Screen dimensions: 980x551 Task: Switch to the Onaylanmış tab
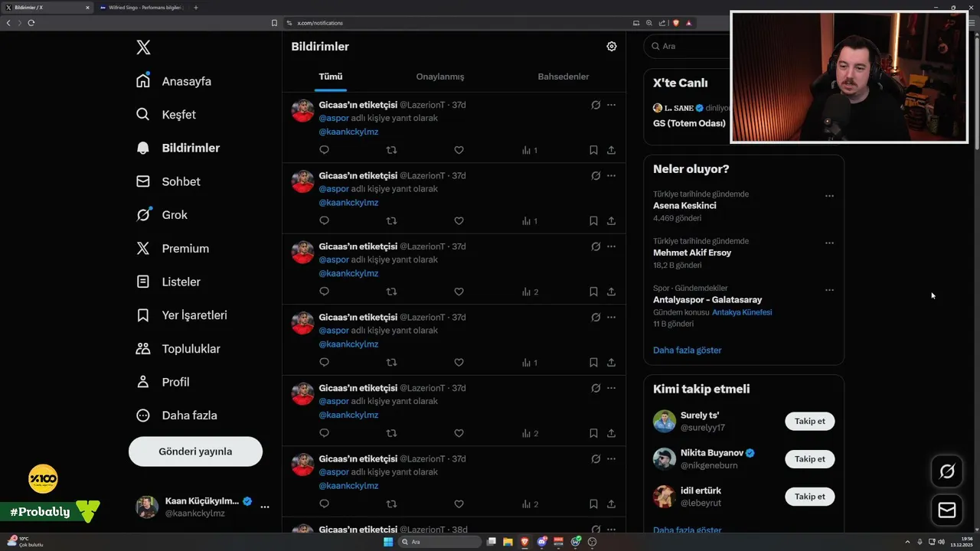click(x=440, y=77)
